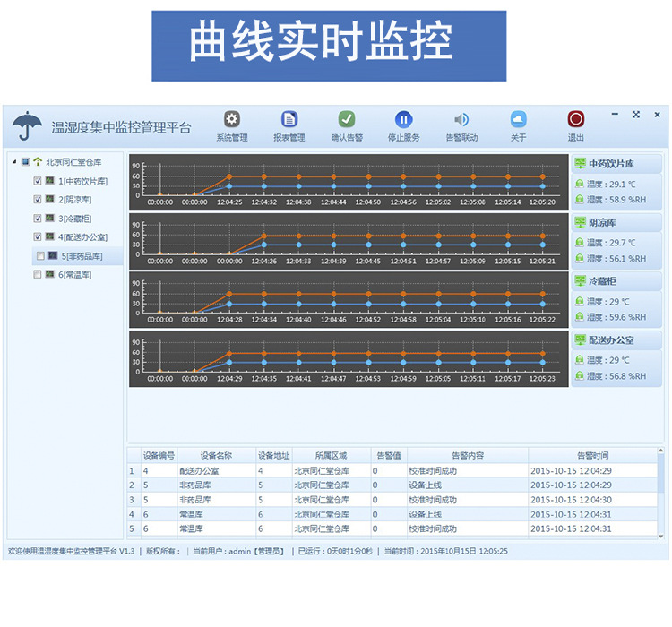Click the 确认告警 checkmark icon
672x627 pixels.
pyautogui.click(x=347, y=119)
